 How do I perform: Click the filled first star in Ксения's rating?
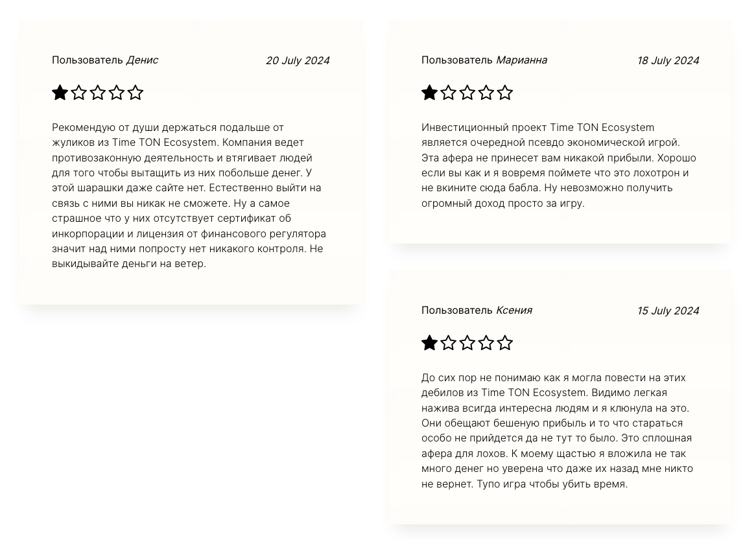(429, 343)
